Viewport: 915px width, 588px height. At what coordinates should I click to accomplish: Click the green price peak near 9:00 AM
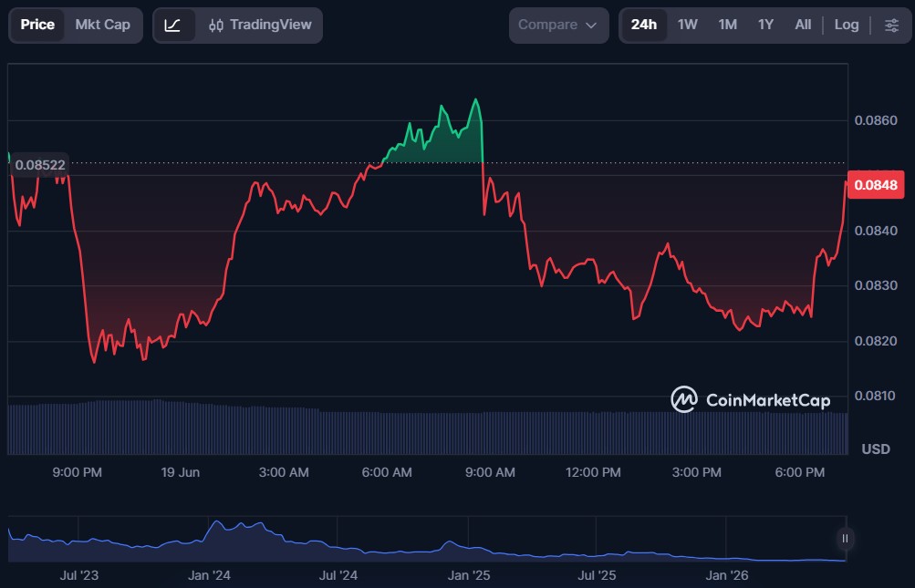(475, 101)
